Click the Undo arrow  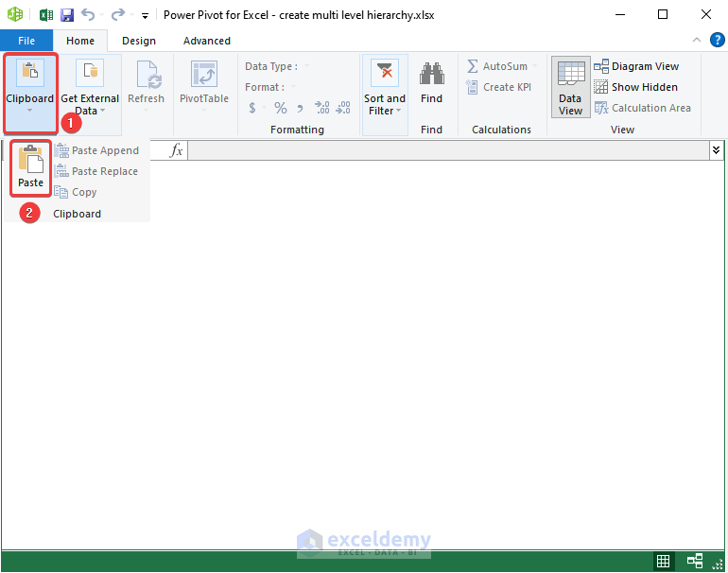[88, 15]
